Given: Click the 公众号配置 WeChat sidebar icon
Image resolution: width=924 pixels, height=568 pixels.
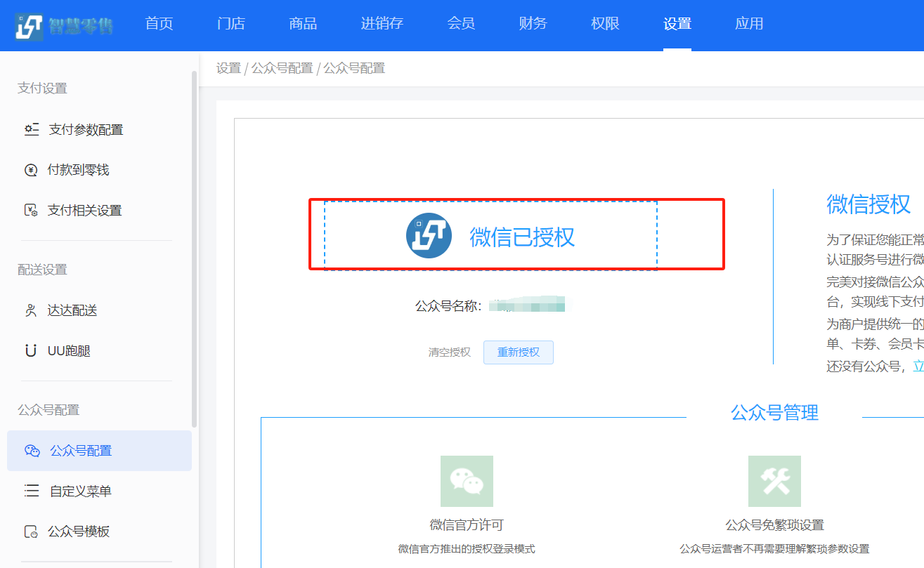Looking at the screenshot, I should pyautogui.click(x=32, y=451).
